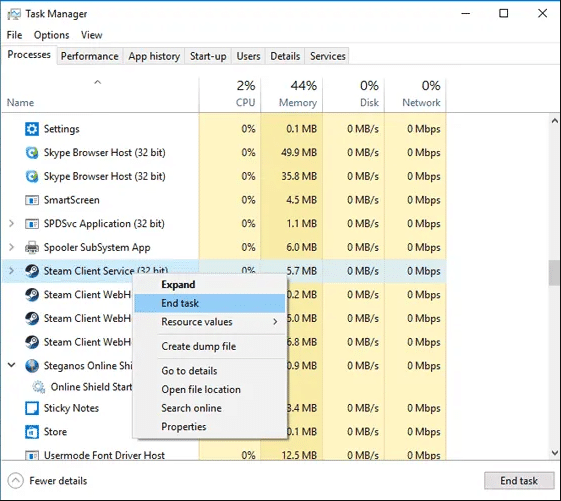Sort by the Name column header
The image size is (561, 501).
100,95
